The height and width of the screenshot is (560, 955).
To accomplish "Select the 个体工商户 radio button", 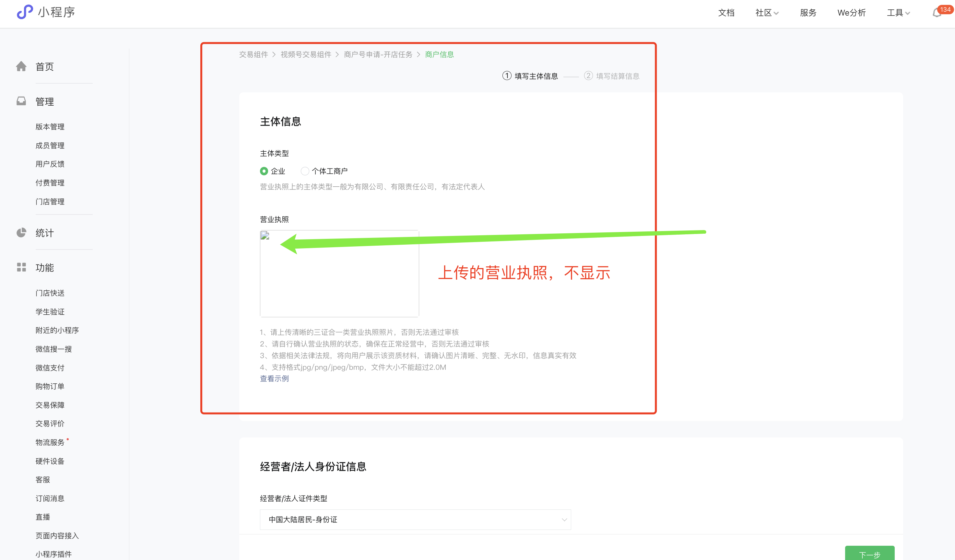I will 305,171.
